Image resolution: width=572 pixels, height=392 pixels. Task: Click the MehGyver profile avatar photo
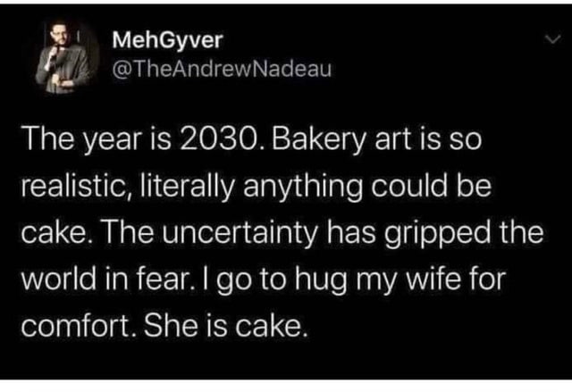point(64,57)
